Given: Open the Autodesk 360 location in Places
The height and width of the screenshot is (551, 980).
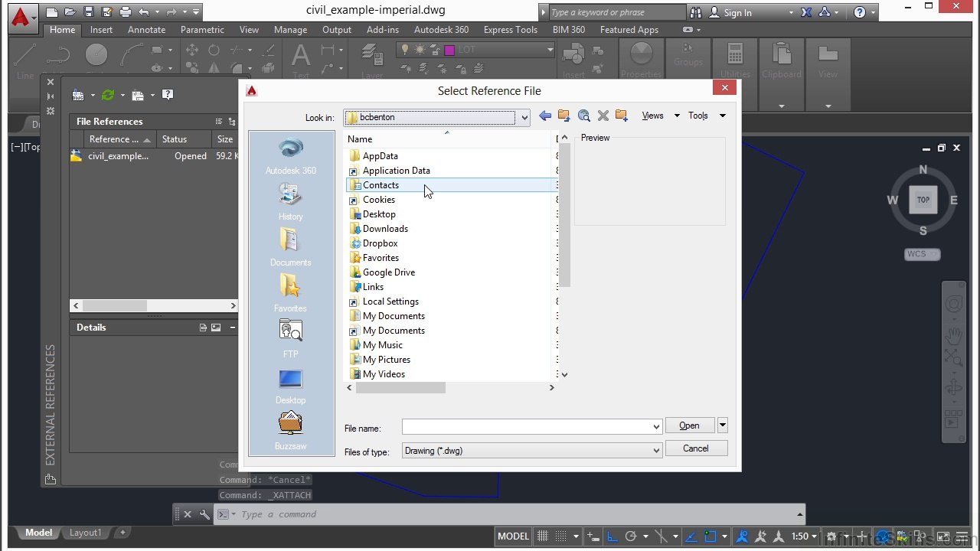Looking at the screenshot, I should click(x=291, y=156).
